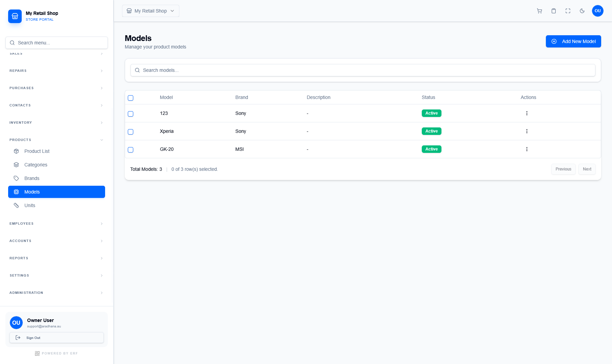Expand the Purchases menu section
612x364 pixels.
tap(57, 88)
